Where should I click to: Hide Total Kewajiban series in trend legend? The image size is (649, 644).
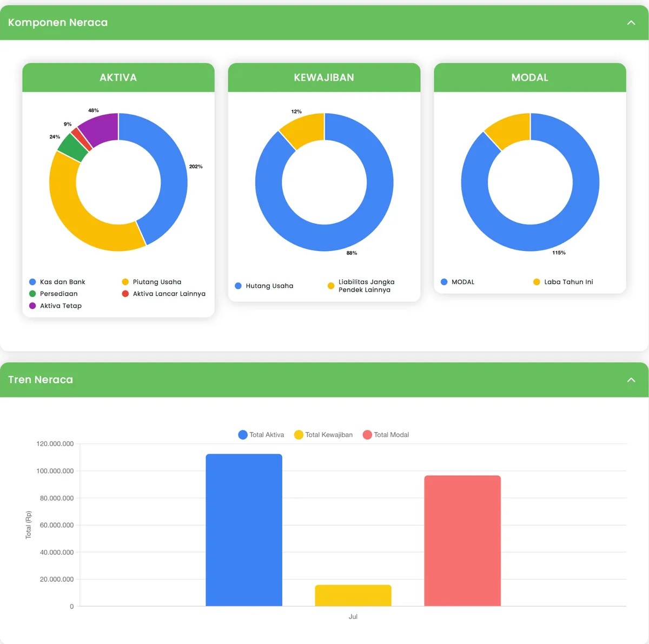pos(323,435)
